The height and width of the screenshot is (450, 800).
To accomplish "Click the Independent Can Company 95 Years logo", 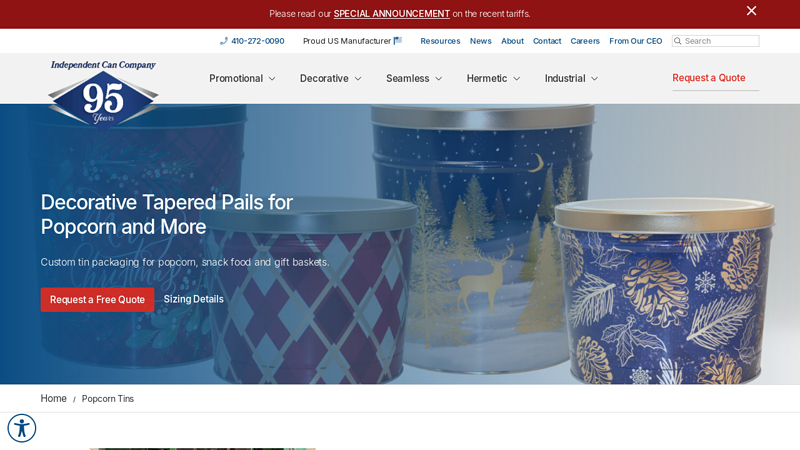I will tap(103, 93).
